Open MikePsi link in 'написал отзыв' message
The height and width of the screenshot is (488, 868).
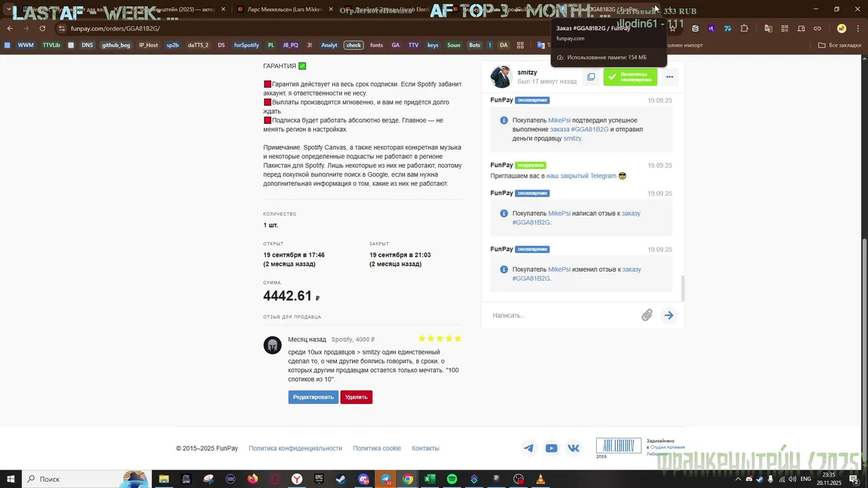(559, 213)
